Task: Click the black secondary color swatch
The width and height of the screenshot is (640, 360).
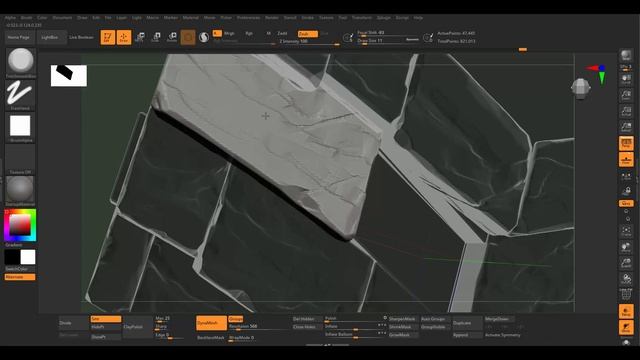Action: (x=12, y=257)
